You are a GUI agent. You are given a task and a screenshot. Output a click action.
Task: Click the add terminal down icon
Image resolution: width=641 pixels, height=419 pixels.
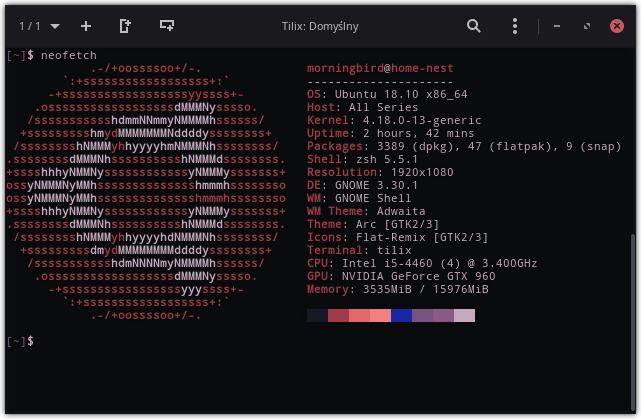pyautogui.click(x=167, y=25)
